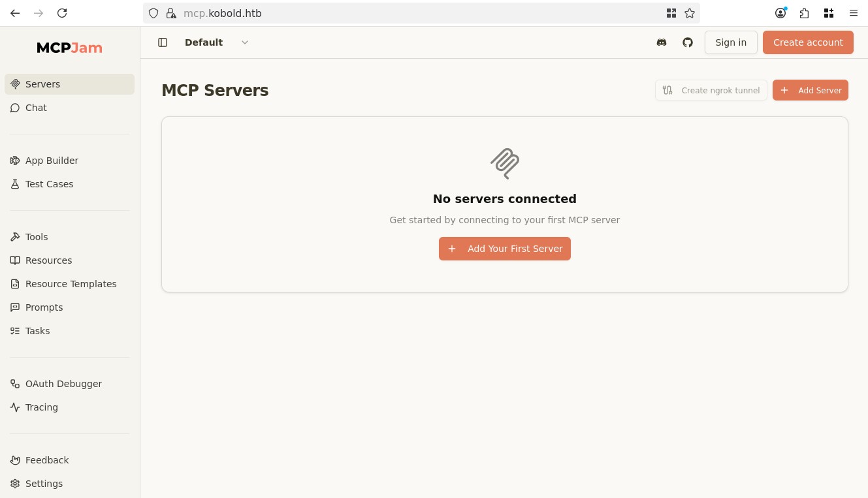Open the Discord link icon
This screenshot has width=868, height=498.
click(662, 42)
